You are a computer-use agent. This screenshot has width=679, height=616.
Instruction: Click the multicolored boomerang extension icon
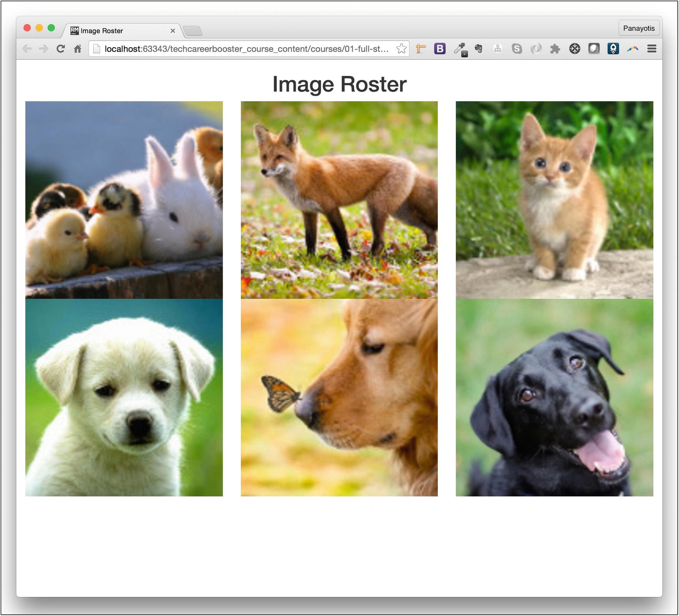point(633,48)
